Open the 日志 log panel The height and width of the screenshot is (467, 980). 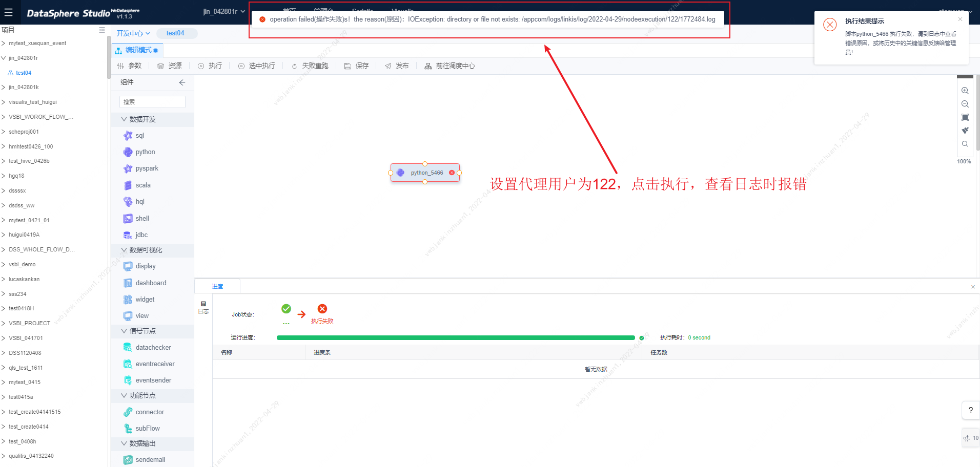pyautogui.click(x=203, y=307)
